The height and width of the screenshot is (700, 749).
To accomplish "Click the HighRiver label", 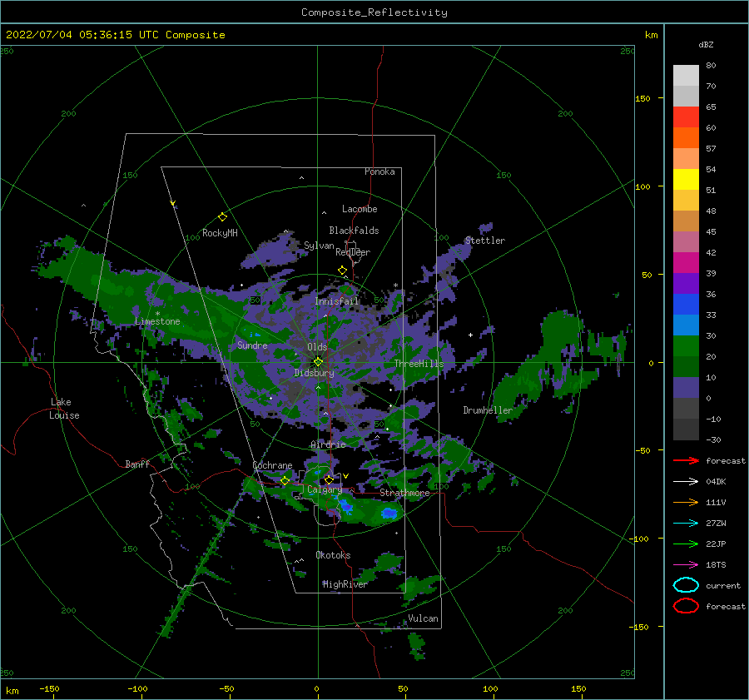I will [345, 584].
